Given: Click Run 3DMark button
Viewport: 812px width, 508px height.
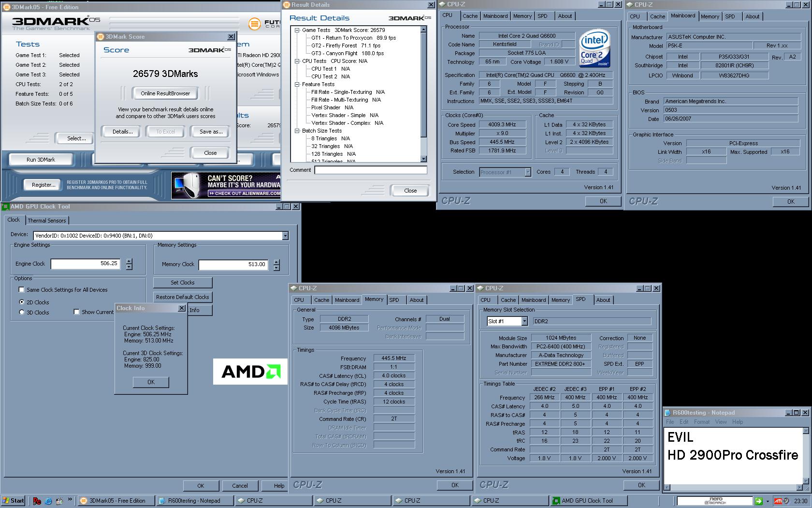Looking at the screenshot, I should [41, 160].
